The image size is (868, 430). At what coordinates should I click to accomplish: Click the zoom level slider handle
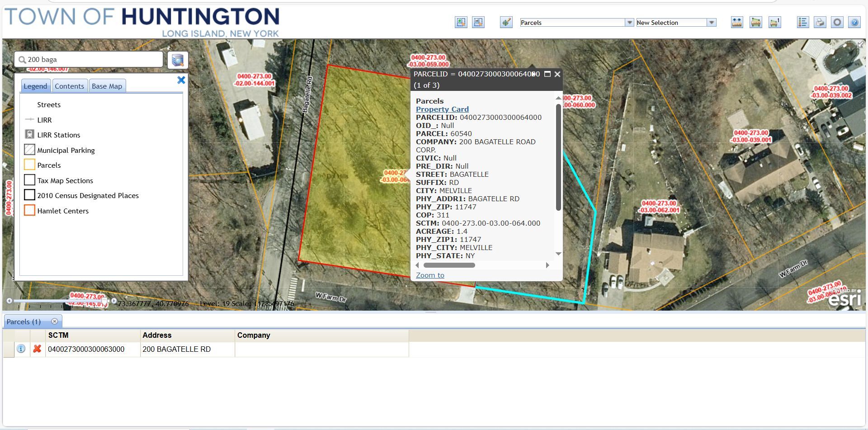click(x=104, y=301)
